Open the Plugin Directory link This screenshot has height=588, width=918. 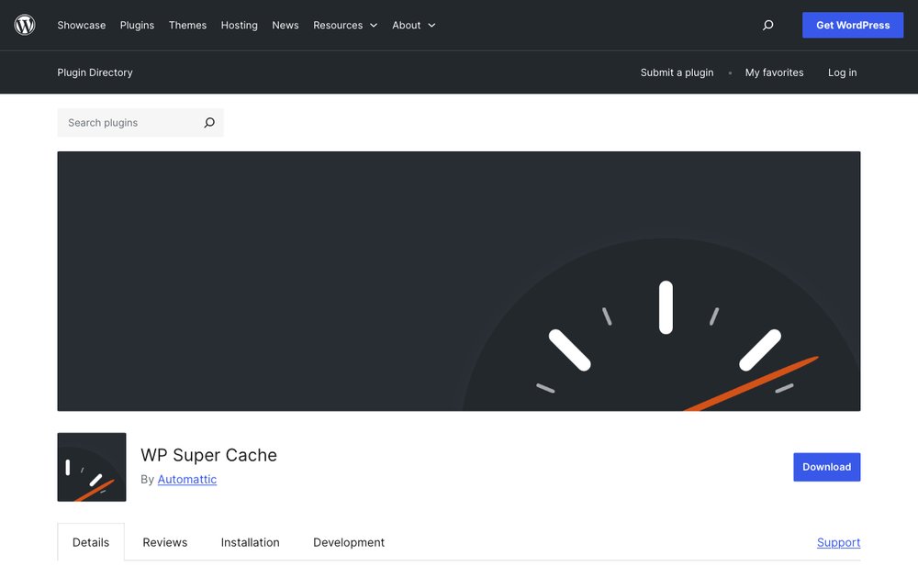coord(95,72)
